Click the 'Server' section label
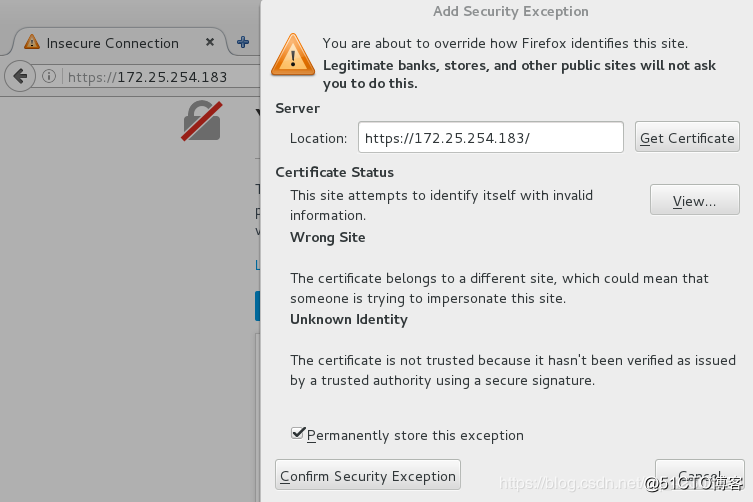This screenshot has height=502, width=753. pos(298,109)
